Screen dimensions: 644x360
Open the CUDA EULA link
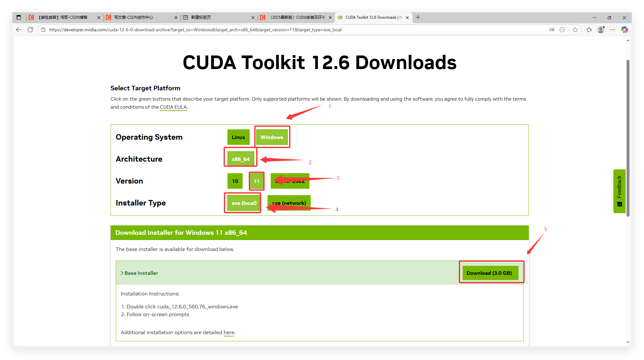coord(173,107)
